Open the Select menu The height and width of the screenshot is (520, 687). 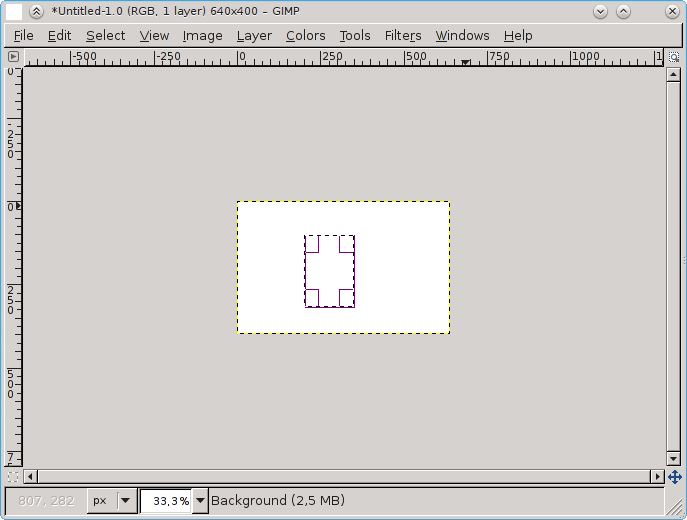105,35
